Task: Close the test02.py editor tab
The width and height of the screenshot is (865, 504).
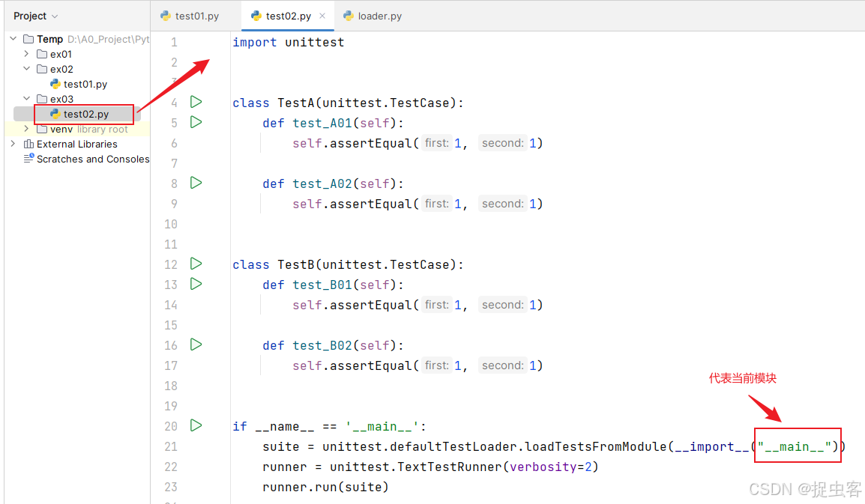Action: (x=322, y=16)
